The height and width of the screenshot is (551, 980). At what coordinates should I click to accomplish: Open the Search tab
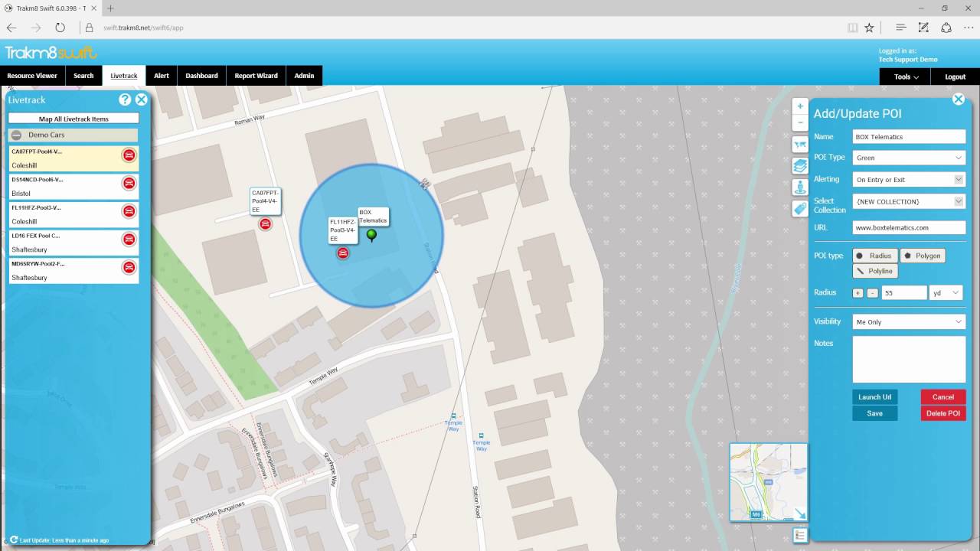click(x=83, y=76)
